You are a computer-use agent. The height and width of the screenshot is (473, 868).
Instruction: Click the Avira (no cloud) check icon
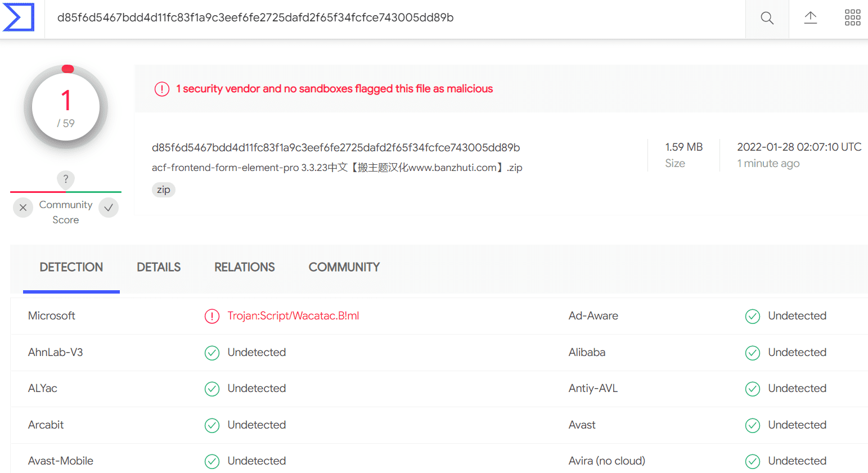click(753, 461)
